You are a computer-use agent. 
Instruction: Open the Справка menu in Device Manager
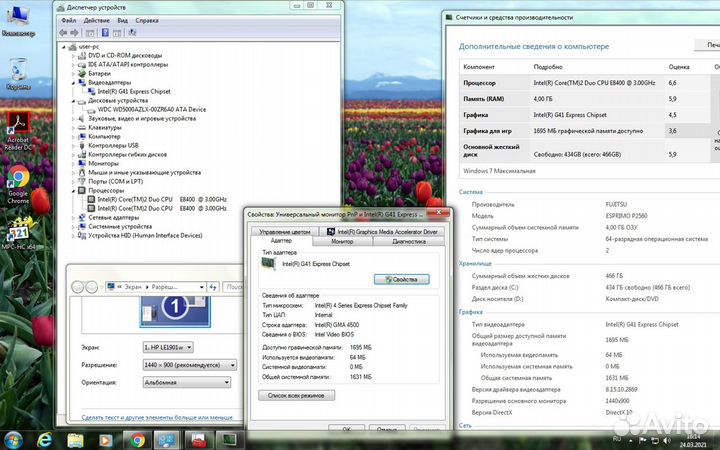[147, 21]
